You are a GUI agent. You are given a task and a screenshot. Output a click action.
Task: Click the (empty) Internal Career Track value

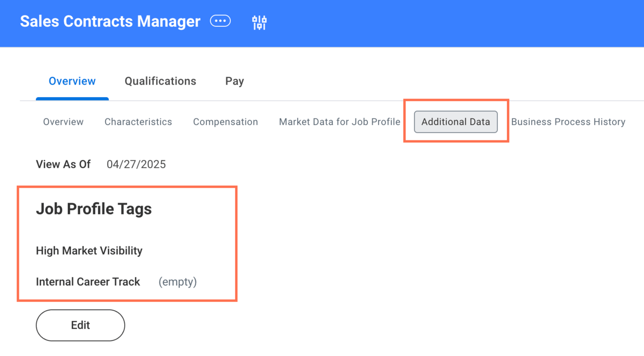[177, 282]
